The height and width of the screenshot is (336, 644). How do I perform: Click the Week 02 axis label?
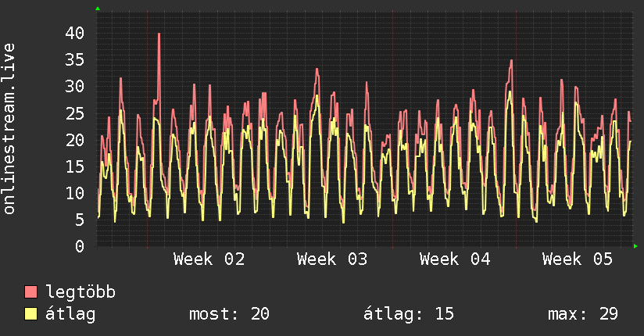tap(209, 259)
